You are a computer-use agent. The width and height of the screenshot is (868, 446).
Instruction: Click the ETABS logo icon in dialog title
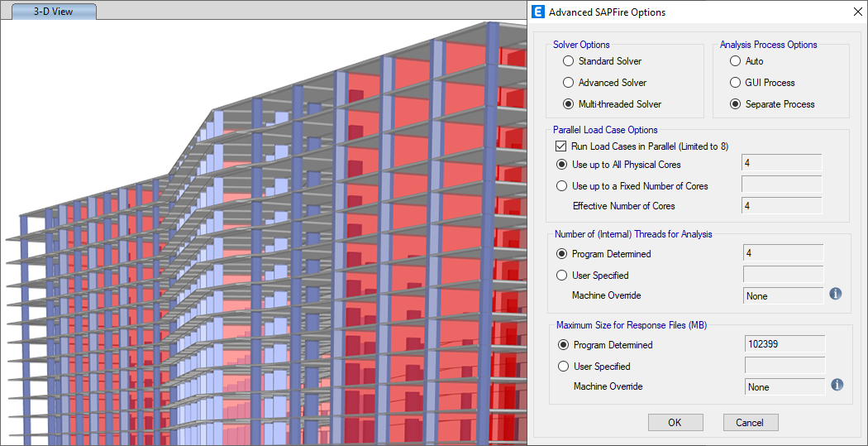click(x=538, y=12)
